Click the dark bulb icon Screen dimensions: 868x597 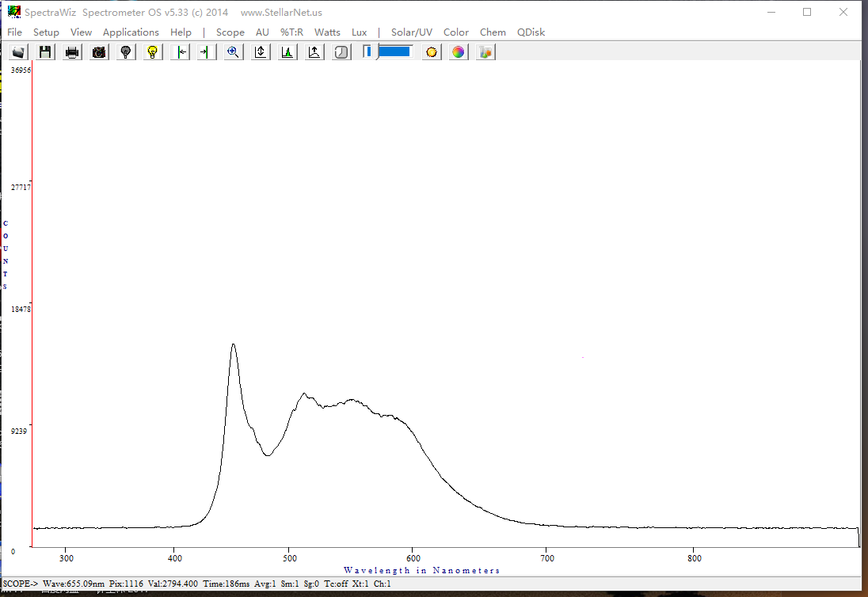tap(125, 52)
